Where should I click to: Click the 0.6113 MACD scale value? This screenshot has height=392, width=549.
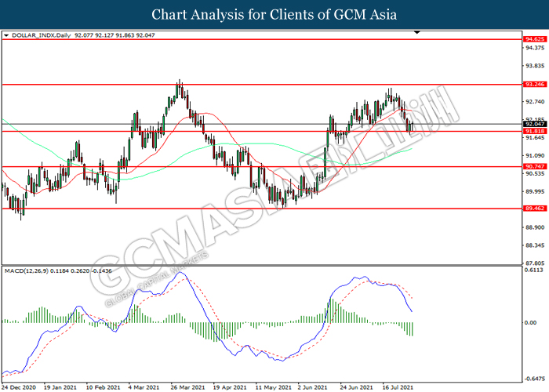[534, 270]
